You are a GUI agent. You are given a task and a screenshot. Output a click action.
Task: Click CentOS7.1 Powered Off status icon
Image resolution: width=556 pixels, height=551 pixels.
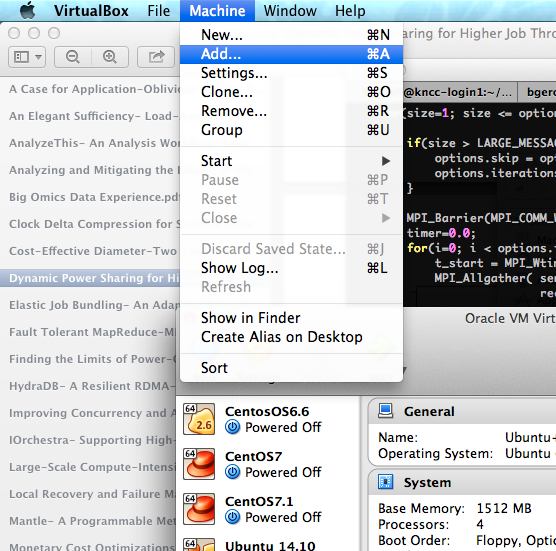pos(233,517)
